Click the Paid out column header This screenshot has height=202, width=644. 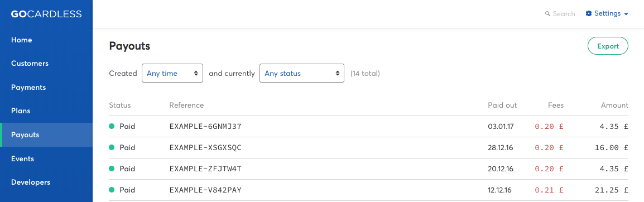(502, 105)
